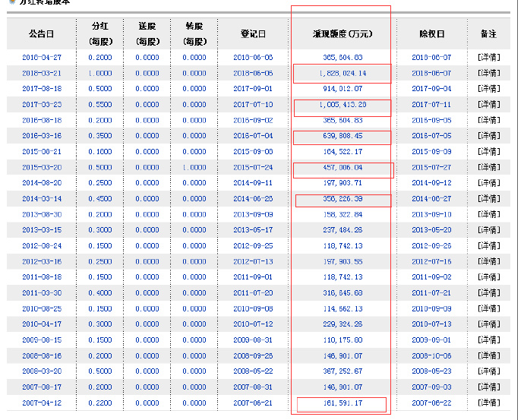The height and width of the screenshot is (420, 524).
Task: Click registration date 2014-09-11
Action: click(x=253, y=183)
